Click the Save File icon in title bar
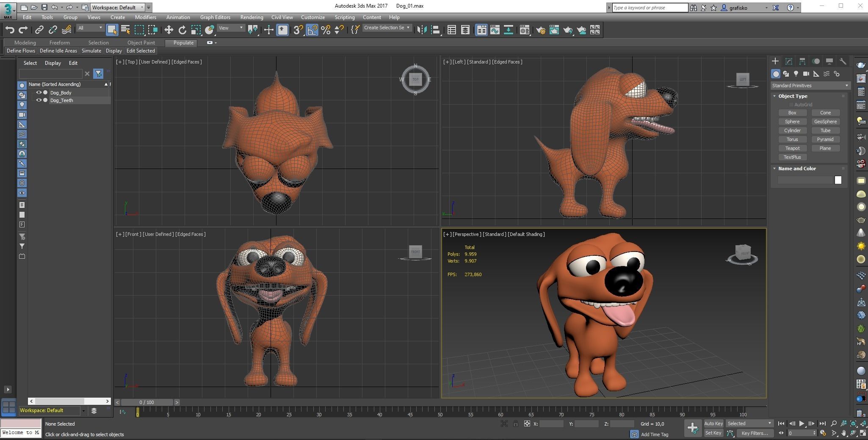The height and width of the screenshot is (440, 868). coord(44,7)
